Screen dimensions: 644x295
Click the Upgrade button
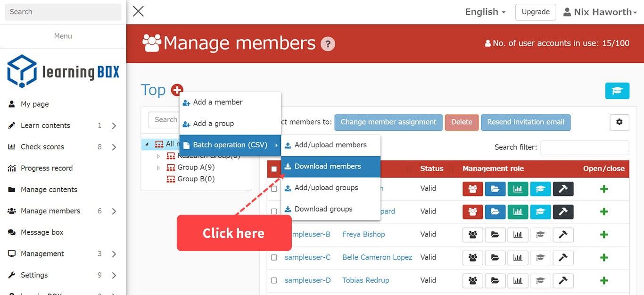536,12
